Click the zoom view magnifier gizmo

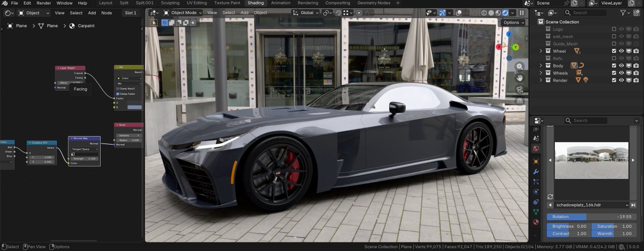[519, 67]
